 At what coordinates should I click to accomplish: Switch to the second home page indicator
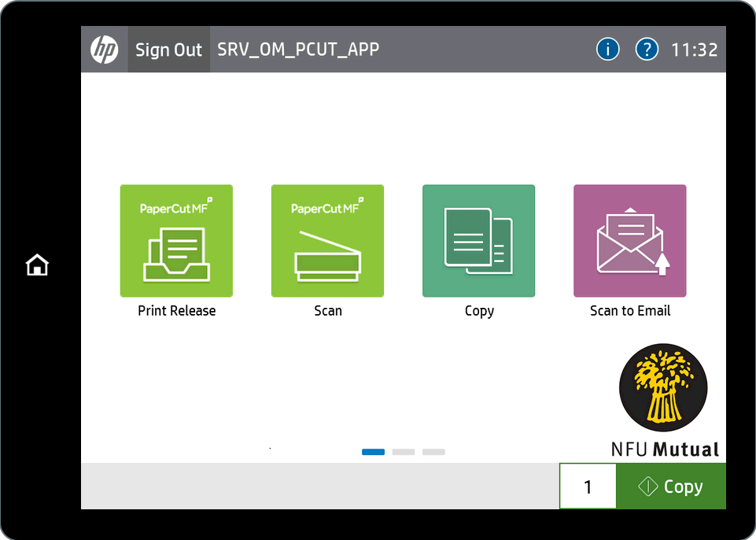(x=404, y=452)
